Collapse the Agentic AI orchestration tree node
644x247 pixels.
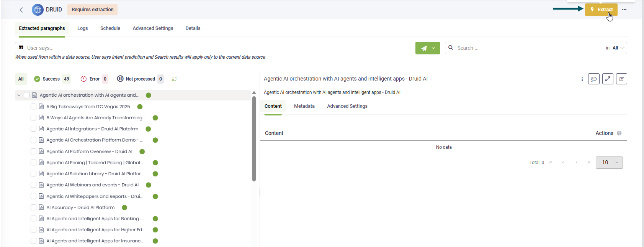19,95
